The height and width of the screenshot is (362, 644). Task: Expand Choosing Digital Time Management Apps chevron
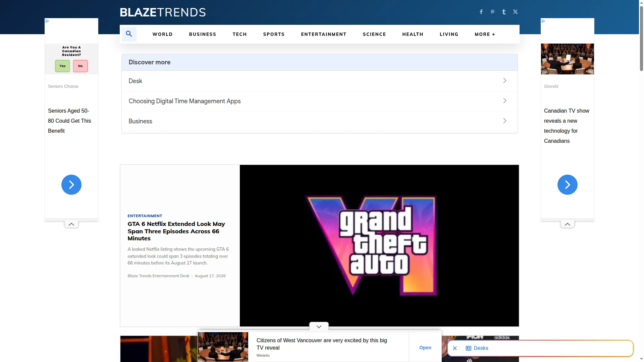(505, 101)
